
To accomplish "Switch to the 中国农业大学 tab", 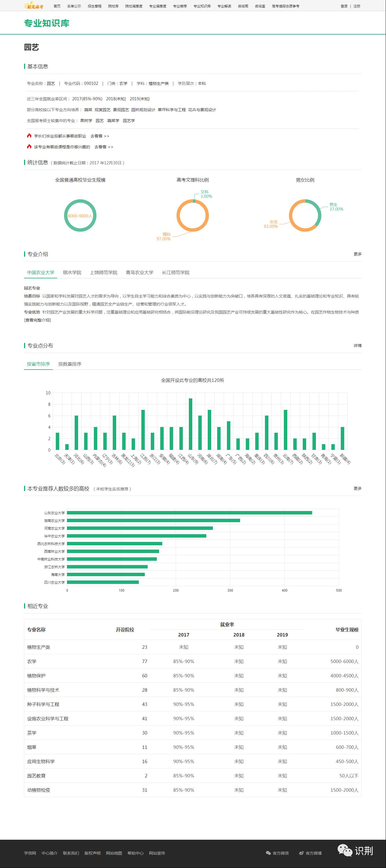I will (41, 272).
